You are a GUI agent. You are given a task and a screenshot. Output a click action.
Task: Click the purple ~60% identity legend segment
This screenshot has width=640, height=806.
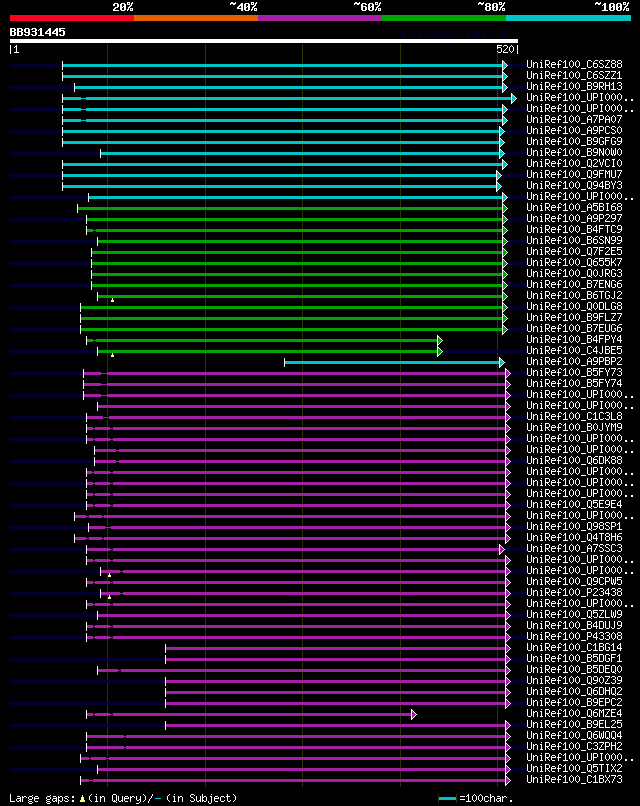pos(320,18)
